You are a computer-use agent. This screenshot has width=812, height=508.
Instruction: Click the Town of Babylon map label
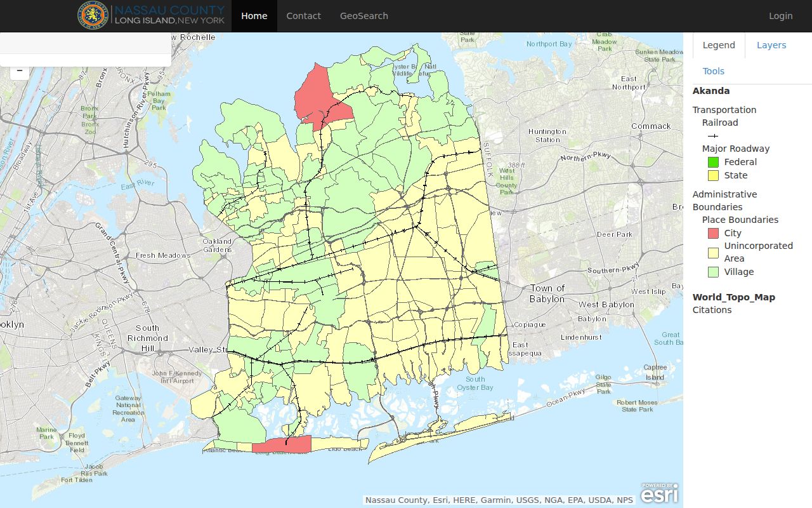coord(547,293)
